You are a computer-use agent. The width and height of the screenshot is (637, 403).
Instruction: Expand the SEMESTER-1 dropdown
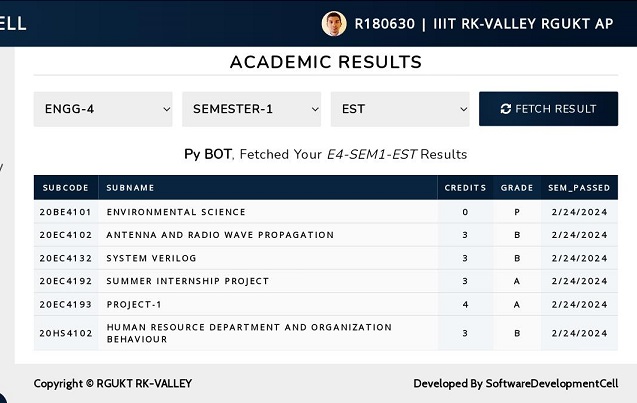pyautogui.click(x=251, y=109)
